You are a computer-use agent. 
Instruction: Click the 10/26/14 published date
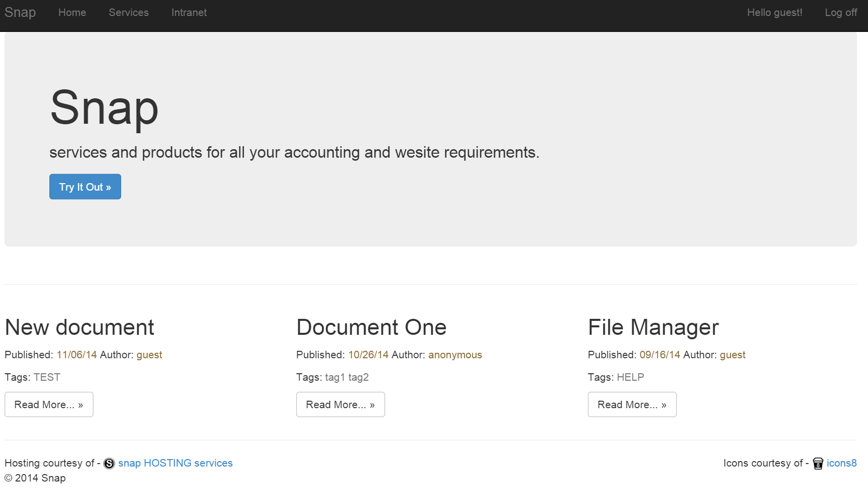368,355
